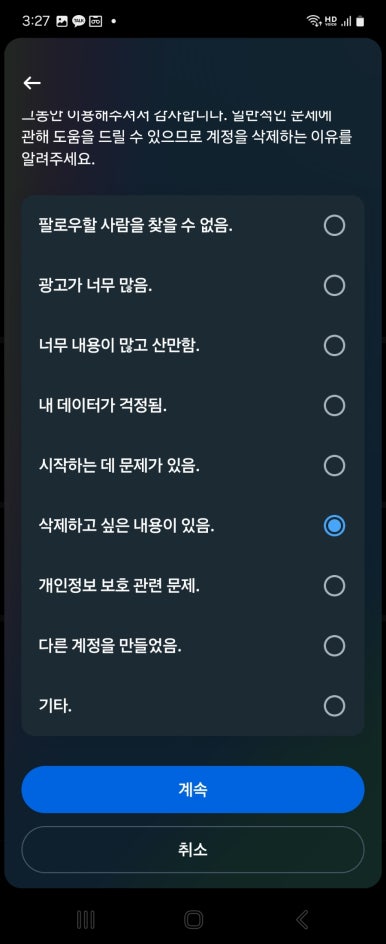Screen dimensions: 386x944
Task: Open the recent apps navigation icon
Action: coord(86,919)
